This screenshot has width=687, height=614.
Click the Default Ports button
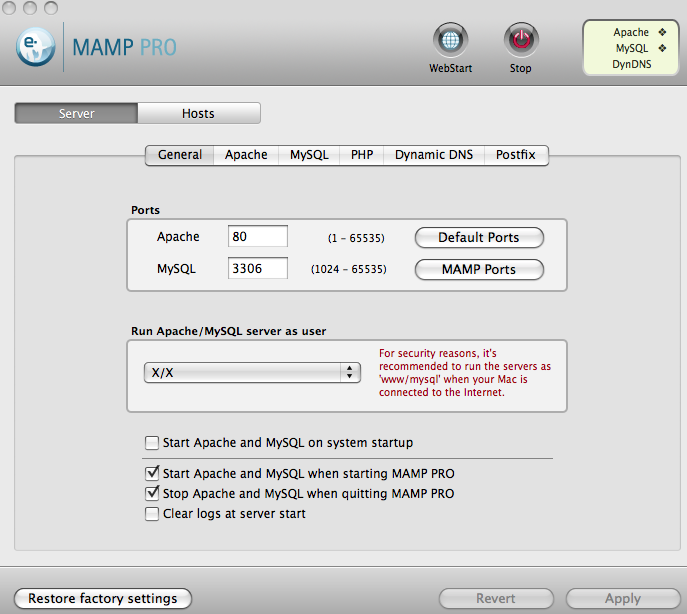point(479,238)
